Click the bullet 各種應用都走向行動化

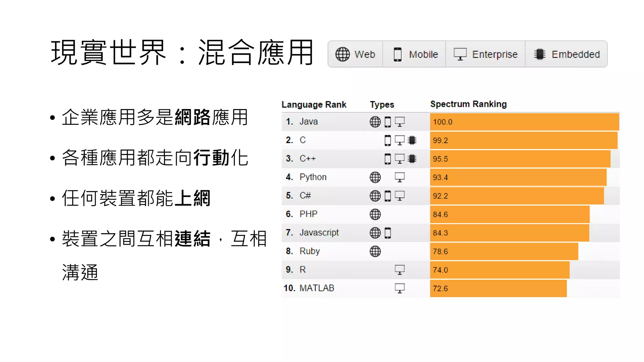click(155, 158)
